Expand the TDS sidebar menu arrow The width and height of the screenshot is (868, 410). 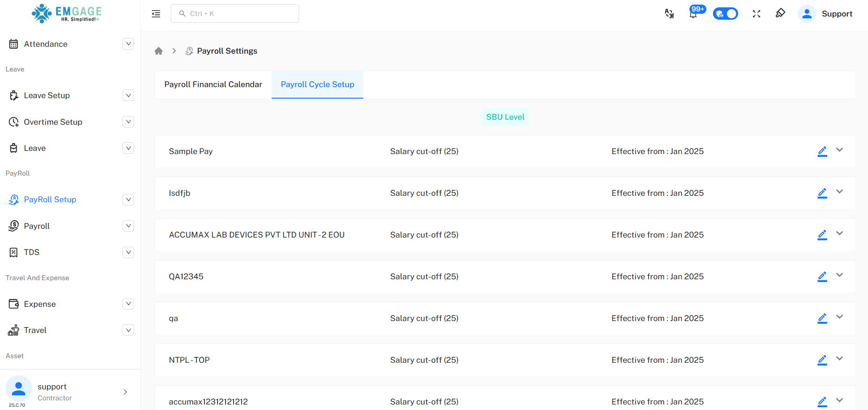click(128, 252)
